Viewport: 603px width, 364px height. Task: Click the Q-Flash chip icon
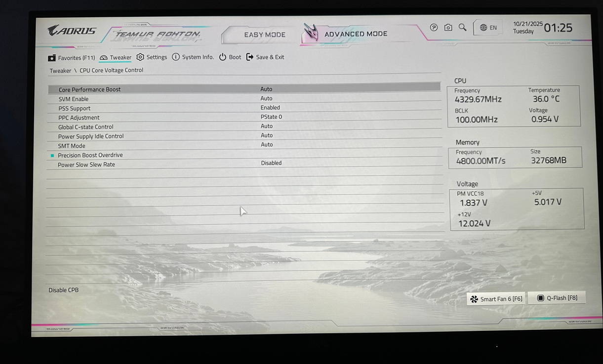coord(540,298)
